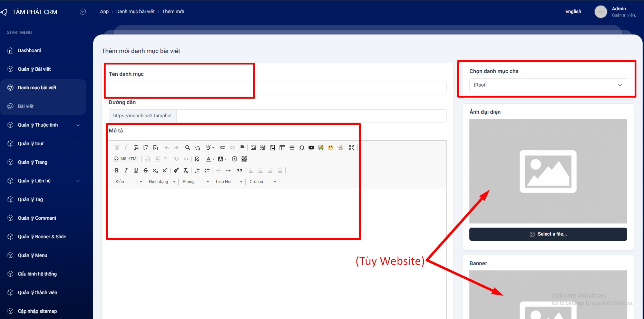Switch language to English
The height and width of the screenshot is (319, 644).
573,11
